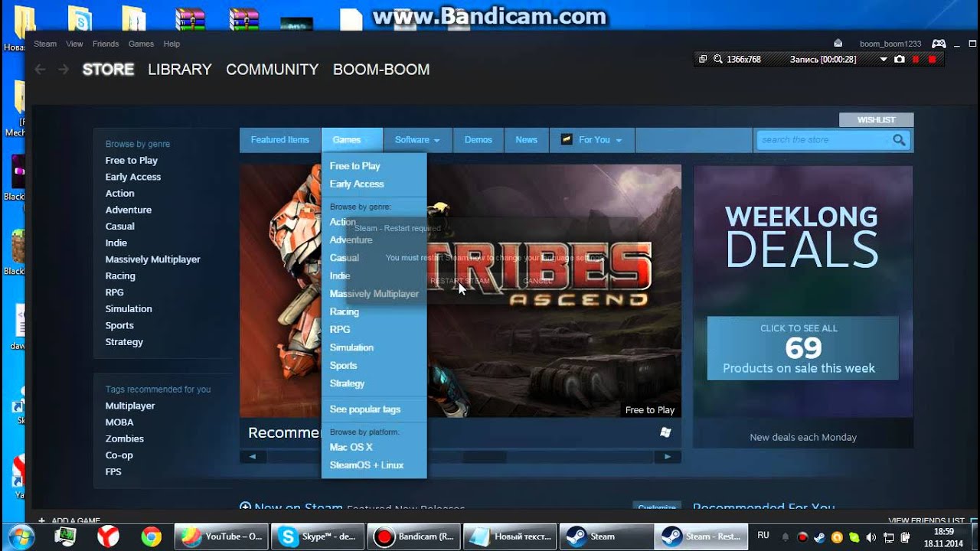This screenshot has height=551, width=980.
Task: Open the WISHLIST button
Action: point(877,120)
